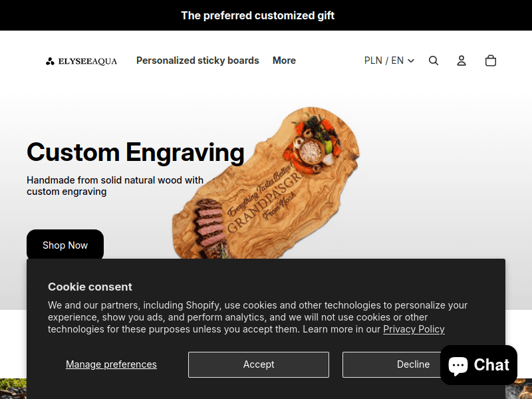Click the Chat widget label
The height and width of the screenshot is (399, 532).
point(491,365)
